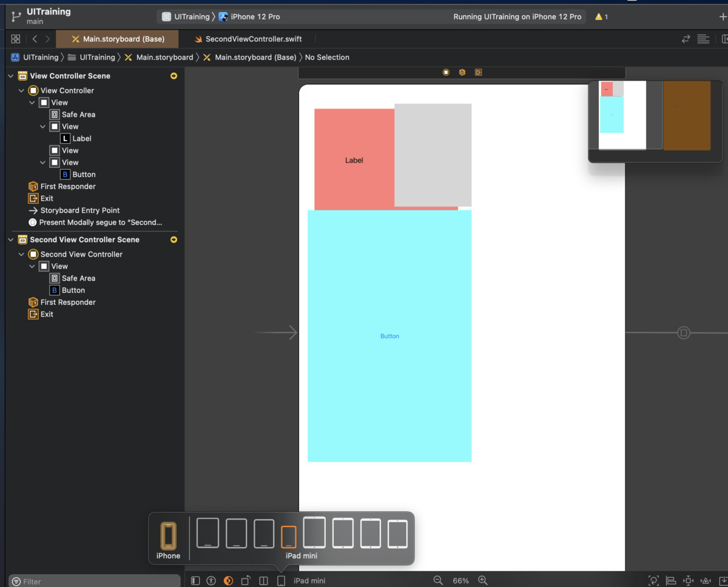Choose the iPhone 12 Pro run destination
This screenshot has height=587, width=728.
(x=249, y=17)
